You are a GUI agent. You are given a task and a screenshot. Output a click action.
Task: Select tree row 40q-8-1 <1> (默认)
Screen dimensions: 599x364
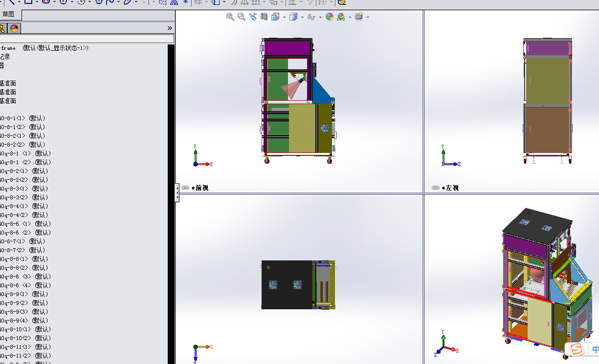(25, 153)
